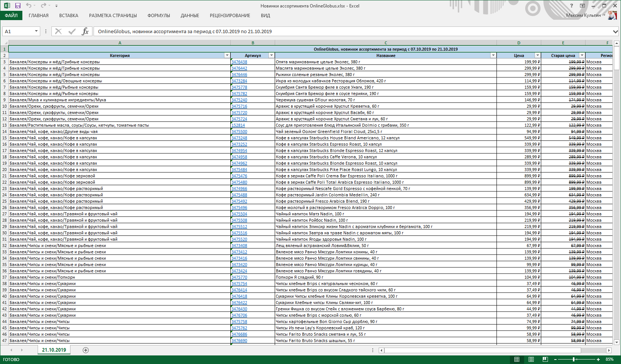Screen dimensions: 621x364
Task: Select cell Попкорн Я сладкий, 90 г
Action: pos(386,277)
